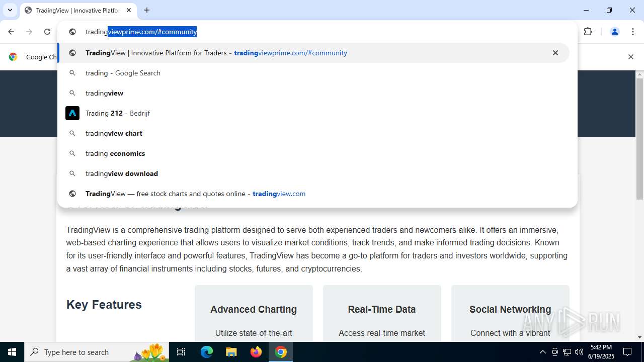Launch Firefox from taskbar
Screen dimensions: 644x362
tap(256, 352)
